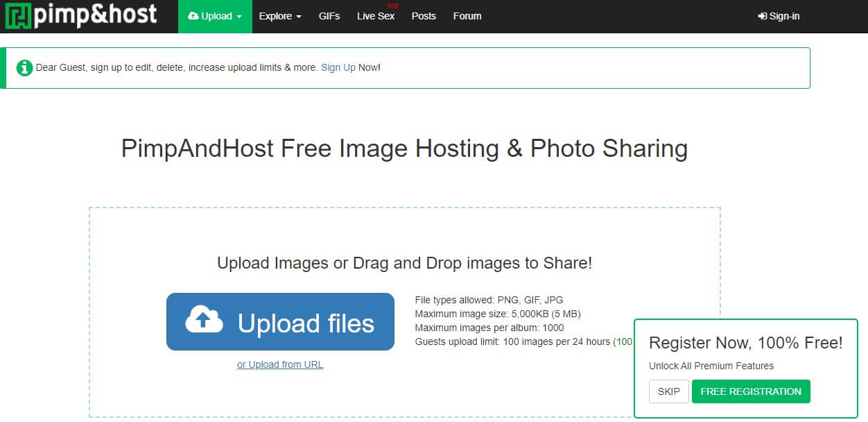Image resolution: width=868 pixels, height=422 pixels.
Task: Click the cloud upload icon on the Upload files button
Action: coord(204,319)
